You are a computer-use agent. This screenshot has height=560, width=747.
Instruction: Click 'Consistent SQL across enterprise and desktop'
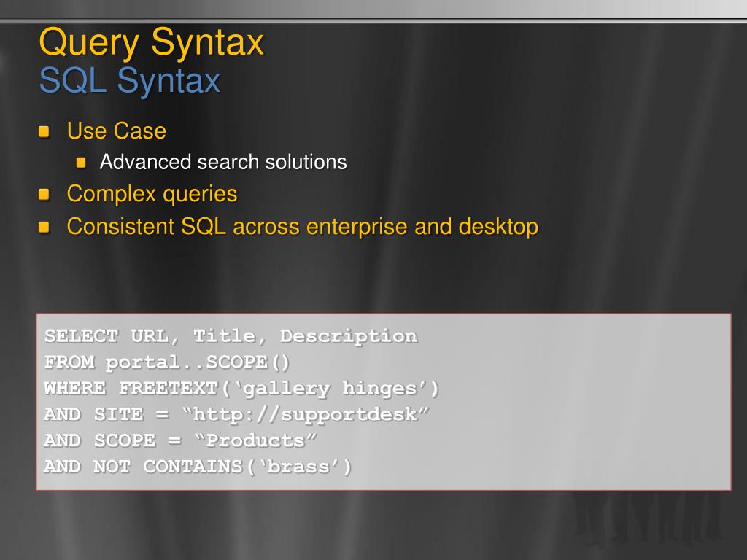pos(303,227)
